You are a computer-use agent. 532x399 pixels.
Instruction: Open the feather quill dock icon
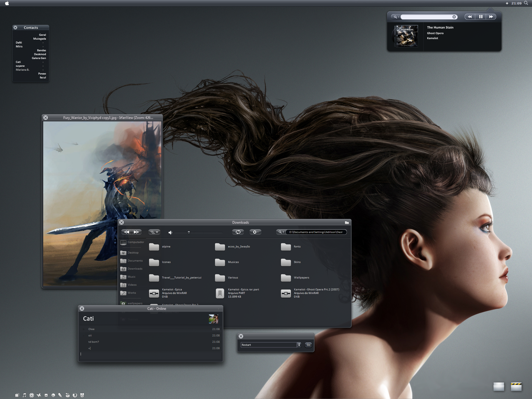pos(60,395)
